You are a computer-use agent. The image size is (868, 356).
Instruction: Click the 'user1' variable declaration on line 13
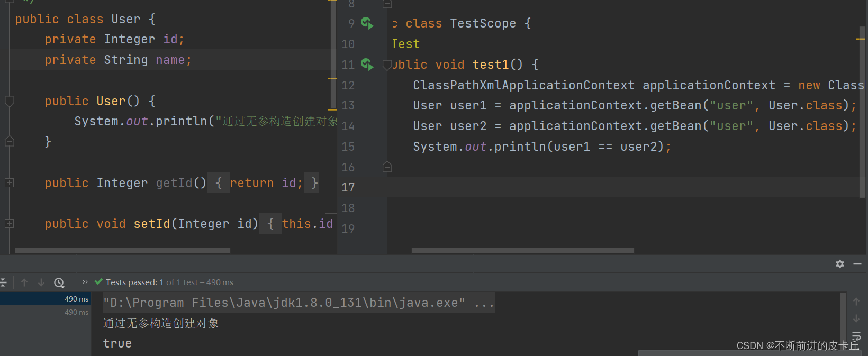pyautogui.click(x=468, y=105)
